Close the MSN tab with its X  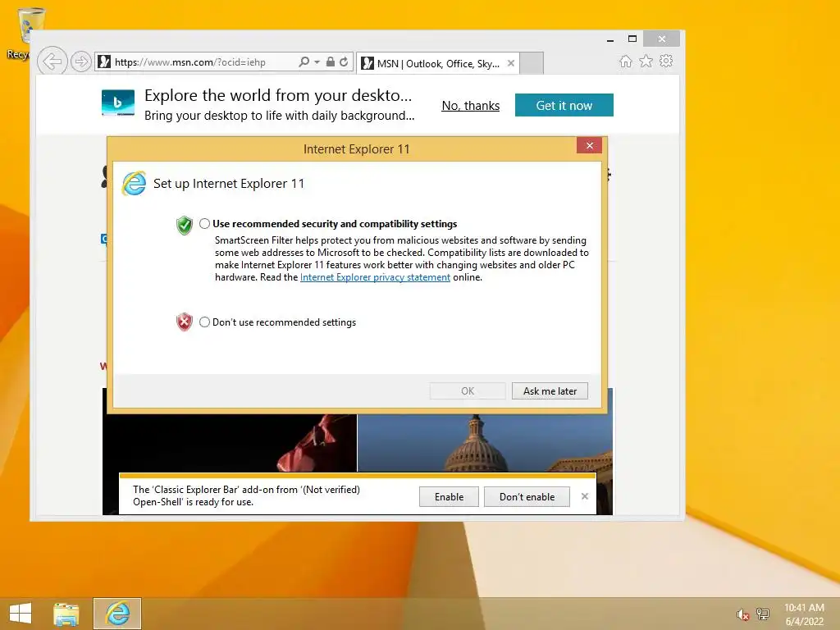[511, 63]
